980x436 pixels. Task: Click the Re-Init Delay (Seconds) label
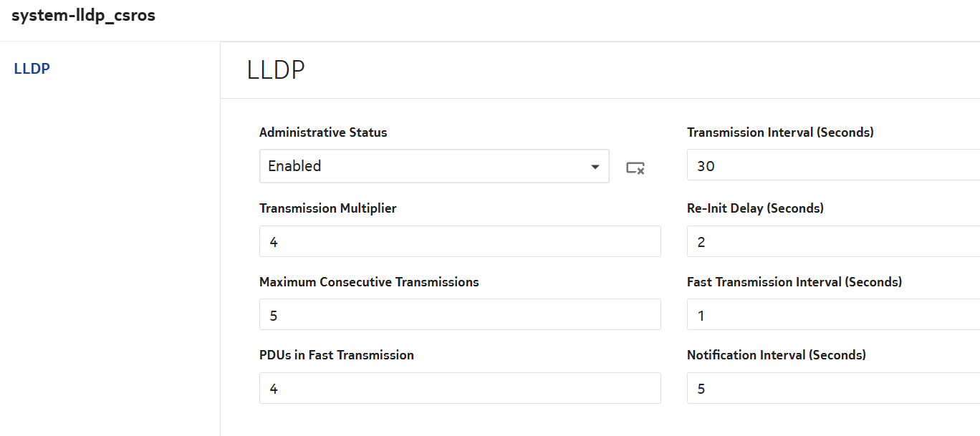(755, 208)
